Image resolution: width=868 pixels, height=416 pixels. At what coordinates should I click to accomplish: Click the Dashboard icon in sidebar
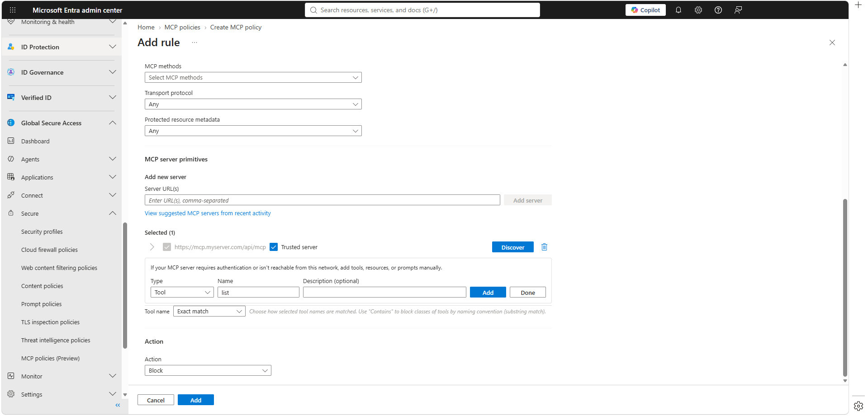[11, 141]
